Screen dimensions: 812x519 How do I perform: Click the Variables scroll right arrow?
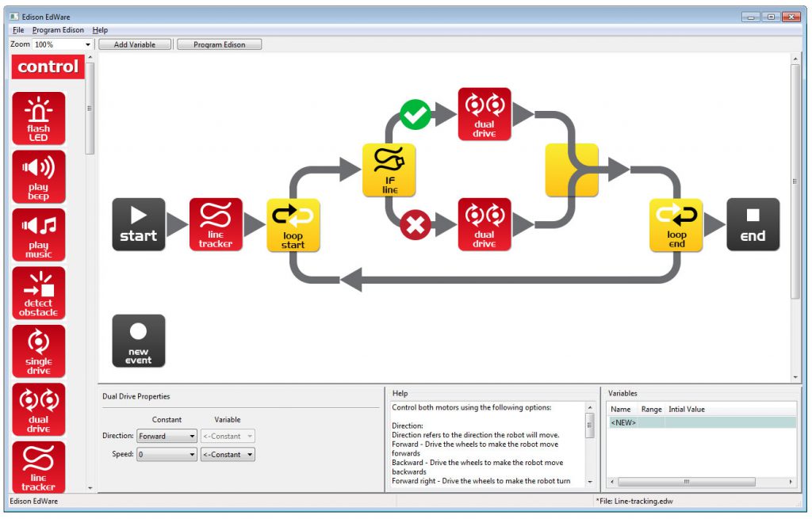[791, 482]
